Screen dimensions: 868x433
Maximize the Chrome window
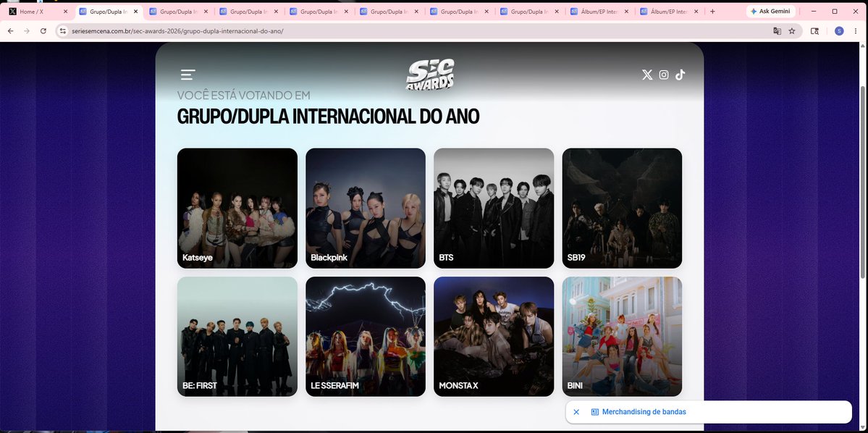(x=835, y=12)
